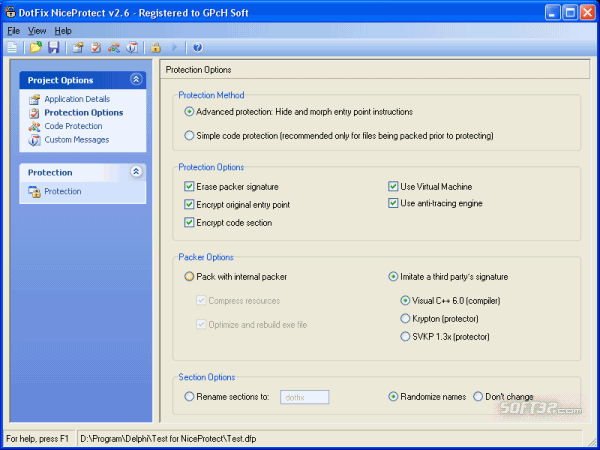Collapse the Project Options panel

136,79
